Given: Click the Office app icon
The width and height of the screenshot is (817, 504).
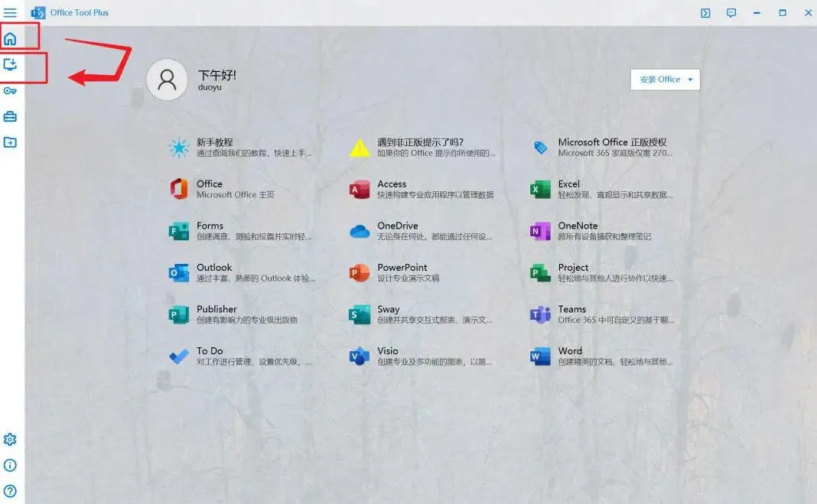Looking at the screenshot, I should 179,188.
